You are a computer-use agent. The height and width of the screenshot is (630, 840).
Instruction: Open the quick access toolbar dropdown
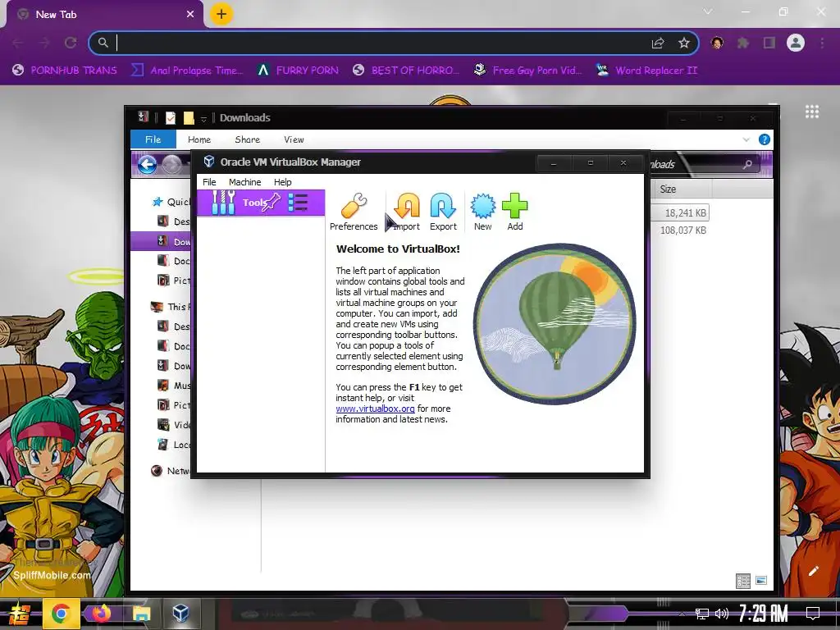203,118
